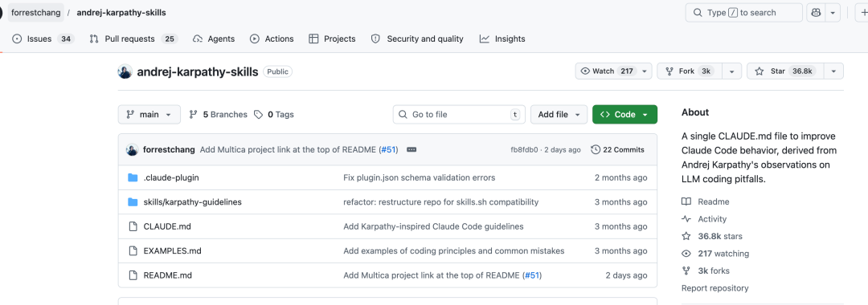868x305 pixels.
Task: Open the Star lists dropdown arrow
Action: point(833,71)
